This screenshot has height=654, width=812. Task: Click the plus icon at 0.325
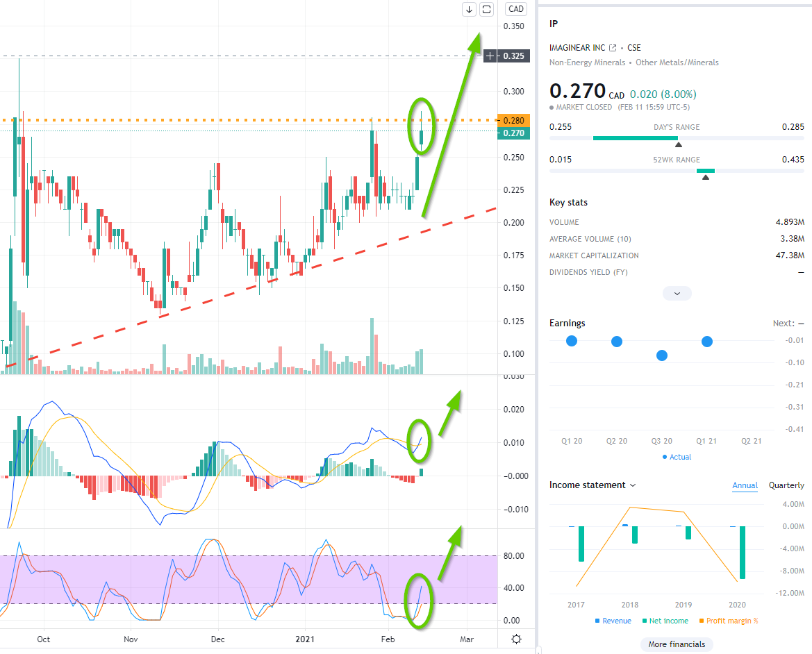pyautogui.click(x=490, y=56)
